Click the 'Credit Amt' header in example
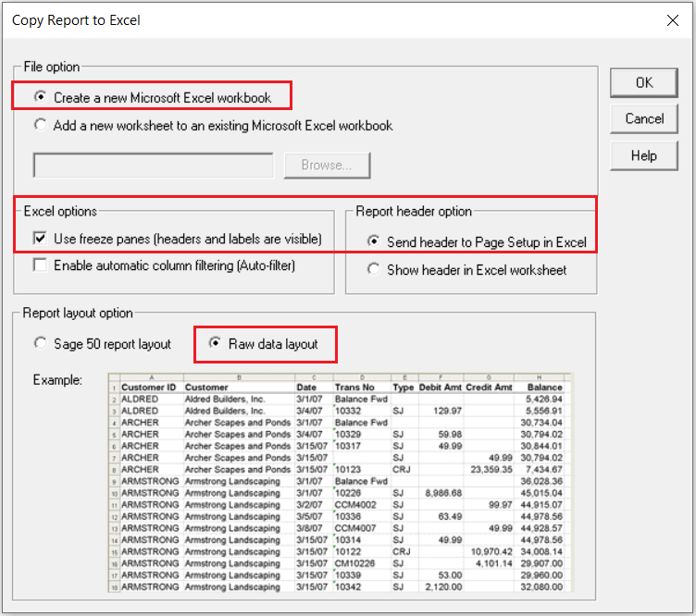 [489, 388]
